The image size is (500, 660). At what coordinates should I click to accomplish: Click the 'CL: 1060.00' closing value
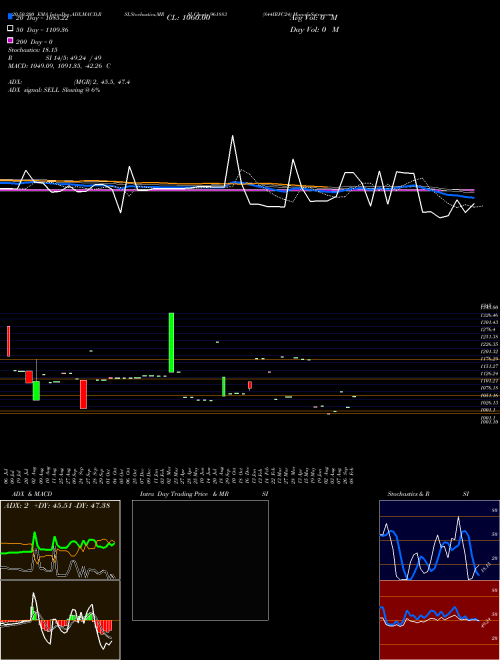(x=188, y=18)
